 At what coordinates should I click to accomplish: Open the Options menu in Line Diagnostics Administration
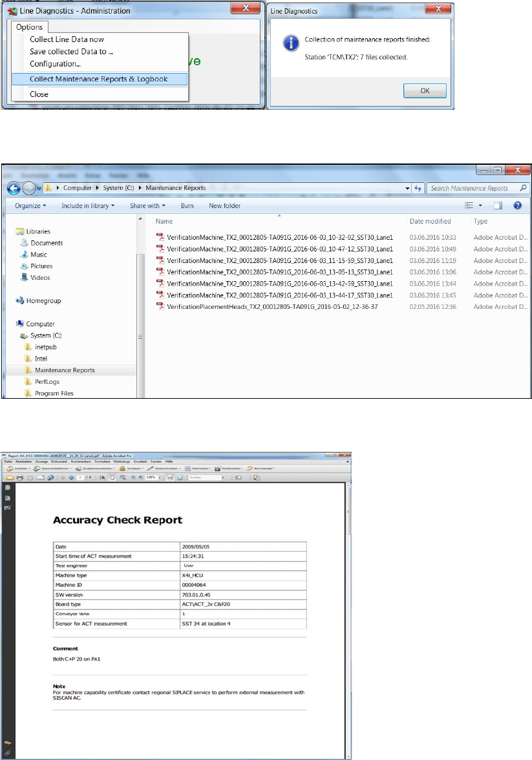click(29, 27)
